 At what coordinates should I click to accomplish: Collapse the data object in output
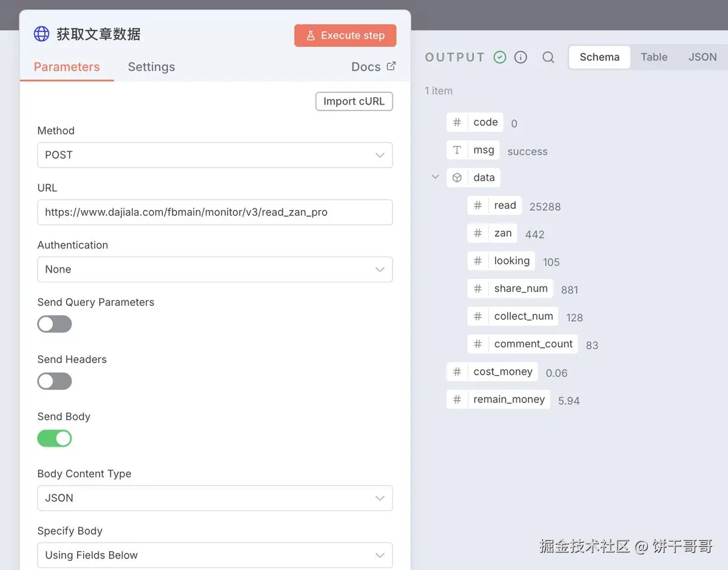point(434,177)
